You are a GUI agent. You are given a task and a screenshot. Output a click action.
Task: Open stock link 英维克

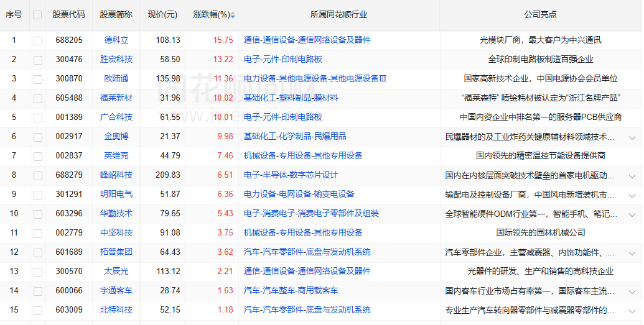[x=116, y=156]
